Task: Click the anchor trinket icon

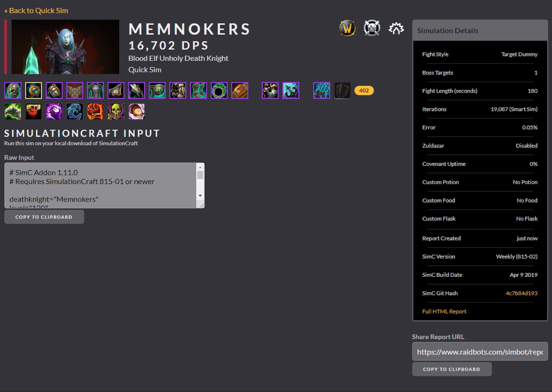Action: 291,91
